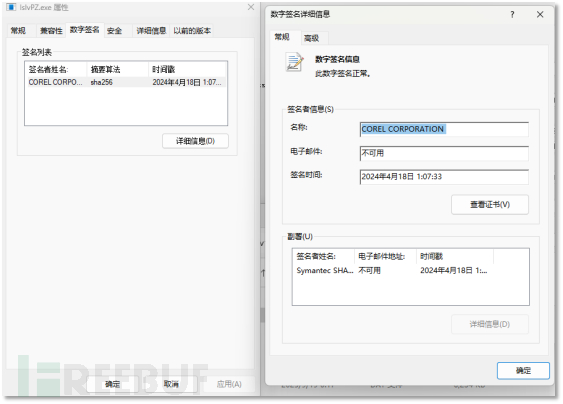Click the 2024年4月18日 1:07... timestamp cell in the signature list

(187, 82)
